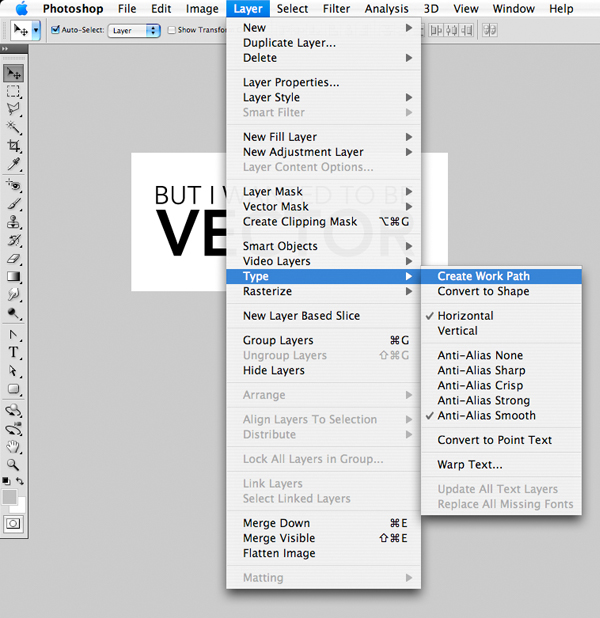Expand the Layer Style submenu

click(x=323, y=97)
